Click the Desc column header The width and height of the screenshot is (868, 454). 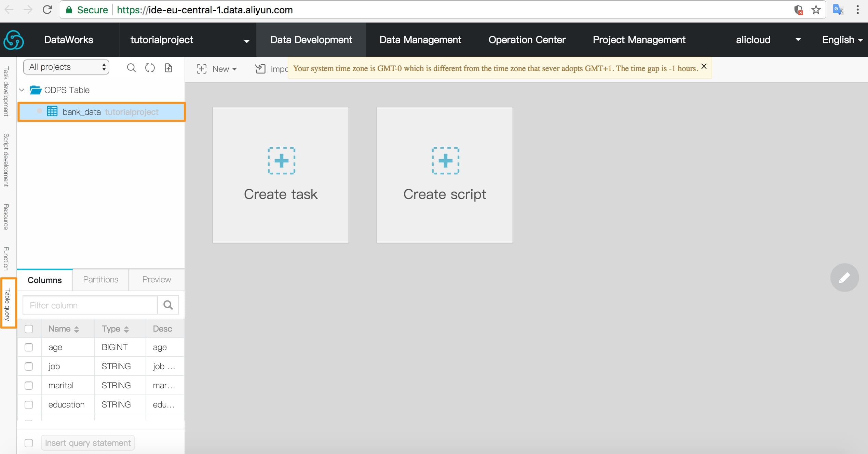[x=165, y=329]
